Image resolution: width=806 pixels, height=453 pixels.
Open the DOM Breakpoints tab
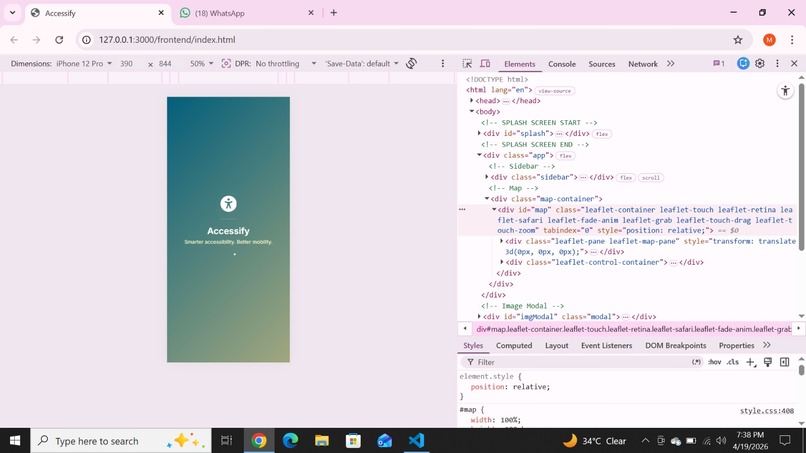click(x=675, y=346)
